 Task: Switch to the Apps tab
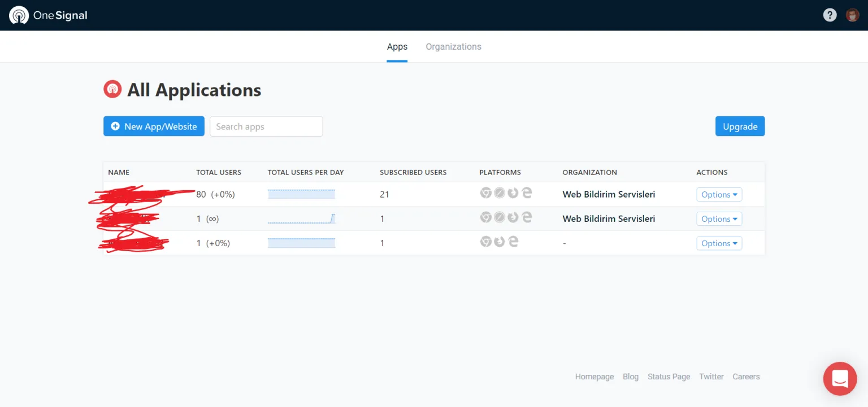click(397, 47)
